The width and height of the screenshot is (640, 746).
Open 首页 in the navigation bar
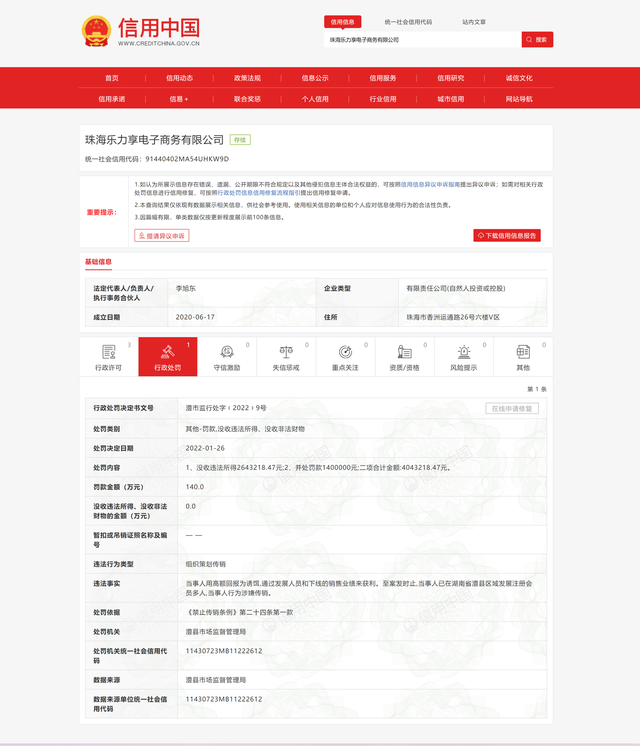[112, 78]
